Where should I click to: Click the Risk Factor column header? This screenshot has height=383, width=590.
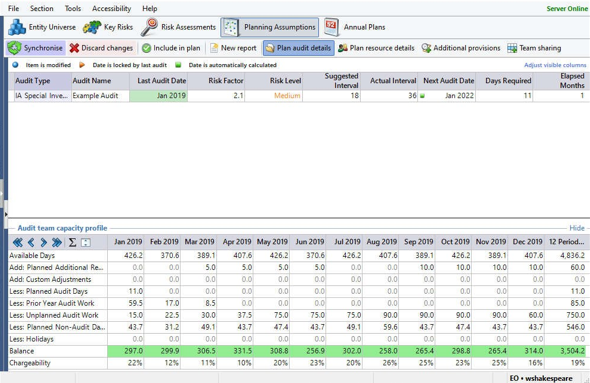(x=216, y=81)
